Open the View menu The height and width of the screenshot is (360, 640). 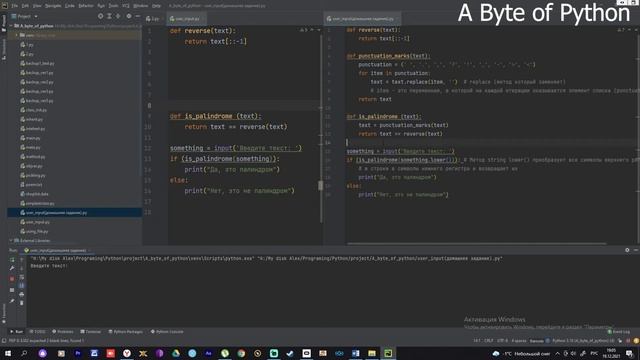click(x=37, y=6)
